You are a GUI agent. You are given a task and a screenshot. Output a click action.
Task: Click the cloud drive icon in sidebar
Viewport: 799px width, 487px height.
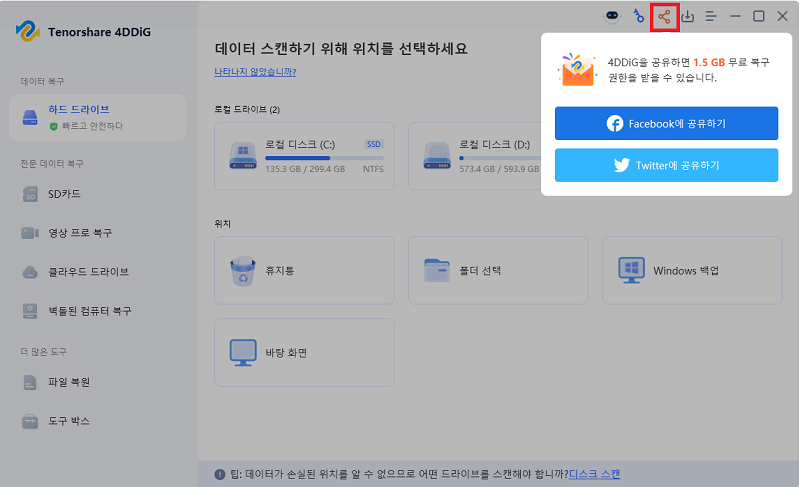click(x=30, y=272)
